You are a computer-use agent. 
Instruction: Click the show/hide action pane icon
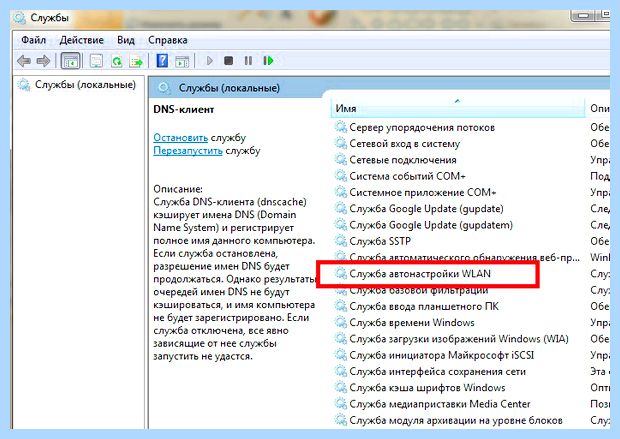coord(182,61)
